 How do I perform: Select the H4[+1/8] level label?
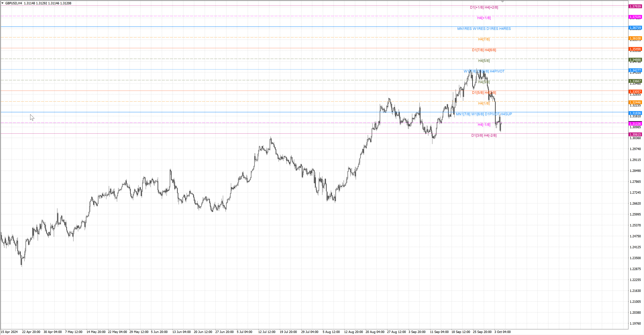point(484,18)
